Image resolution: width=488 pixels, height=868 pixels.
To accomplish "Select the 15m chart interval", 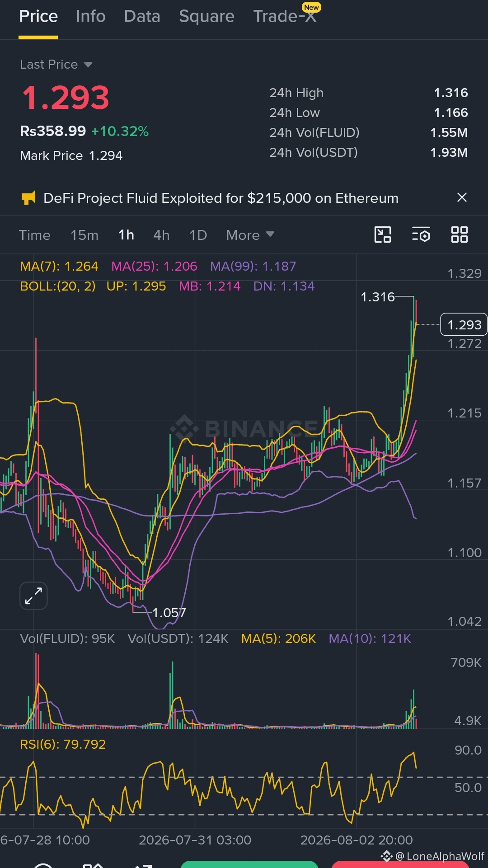I will (x=84, y=235).
